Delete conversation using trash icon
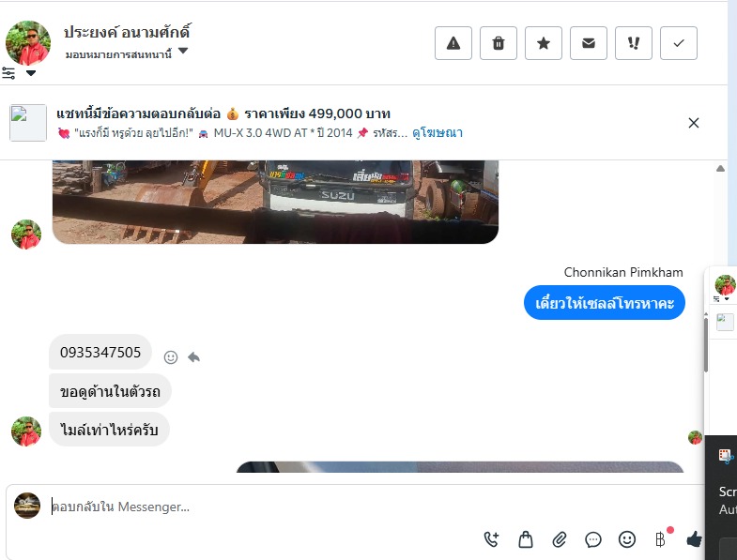Screen dimensions: 737x560 click(499, 43)
